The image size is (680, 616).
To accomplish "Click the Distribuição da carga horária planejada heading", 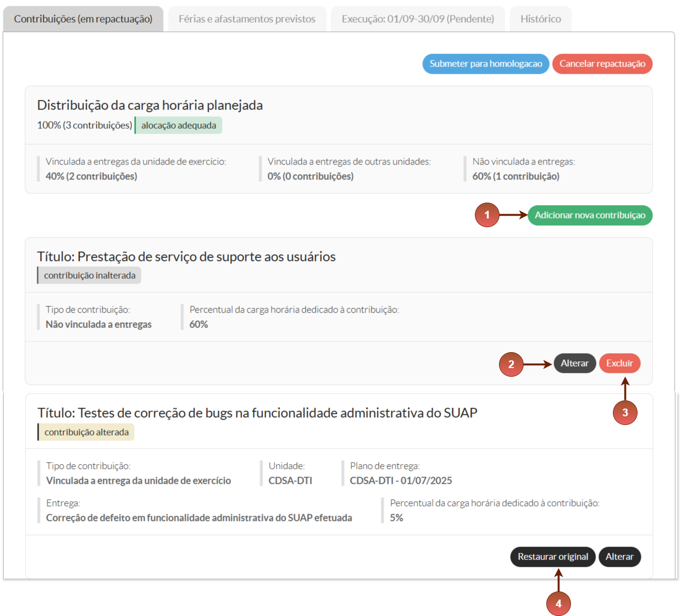I will pyautogui.click(x=150, y=105).
